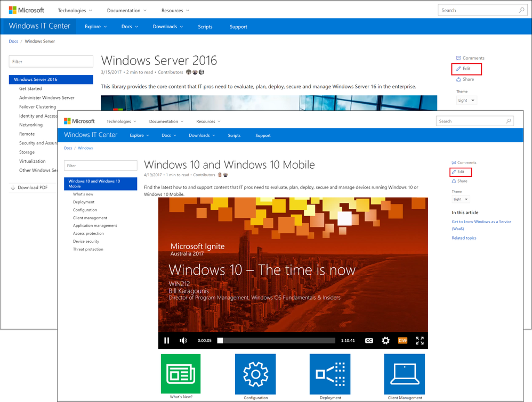Jump to Related topics link

(464, 238)
